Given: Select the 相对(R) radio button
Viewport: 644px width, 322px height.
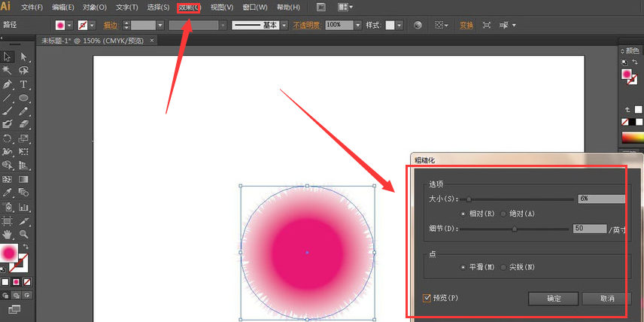Looking at the screenshot, I should [463, 214].
